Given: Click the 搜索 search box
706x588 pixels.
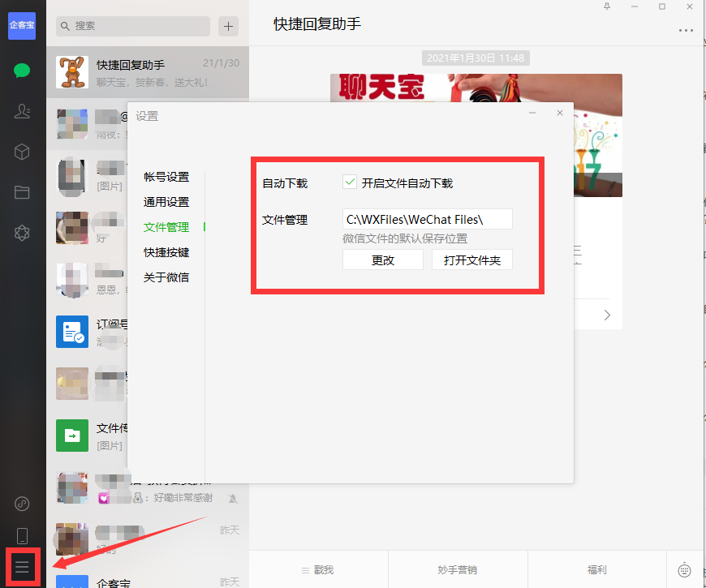Looking at the screenshot, I should click(x=133, y=26).
